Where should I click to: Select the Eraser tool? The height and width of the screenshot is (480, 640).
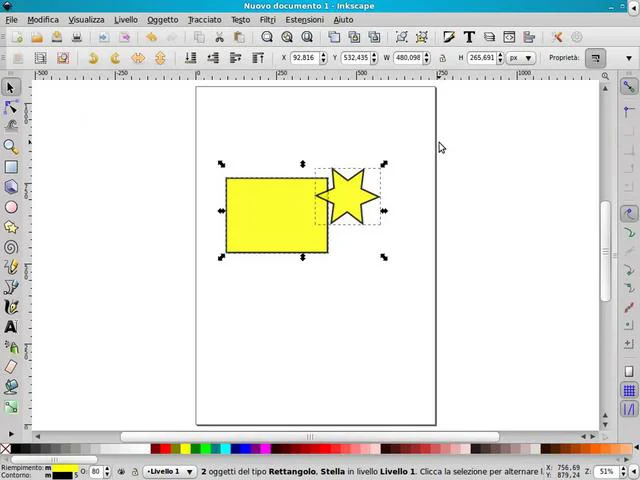(x=11, y=367)
